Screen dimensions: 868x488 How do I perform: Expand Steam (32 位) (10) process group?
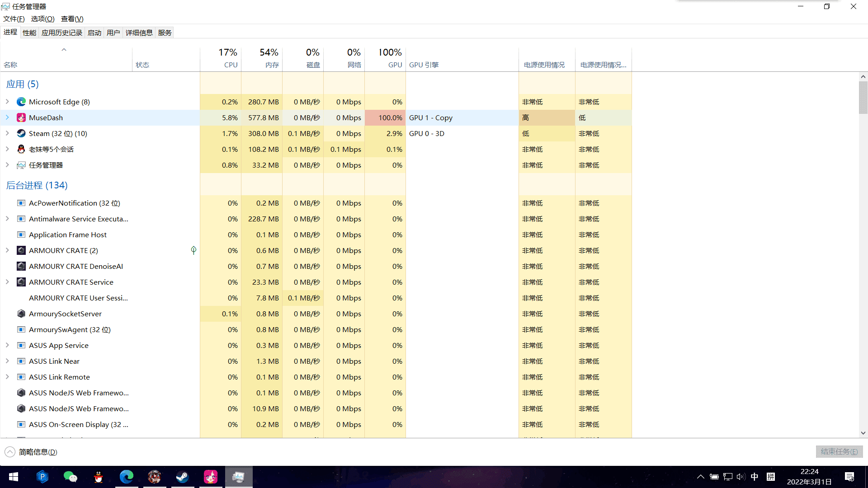[x=7, y=133]
